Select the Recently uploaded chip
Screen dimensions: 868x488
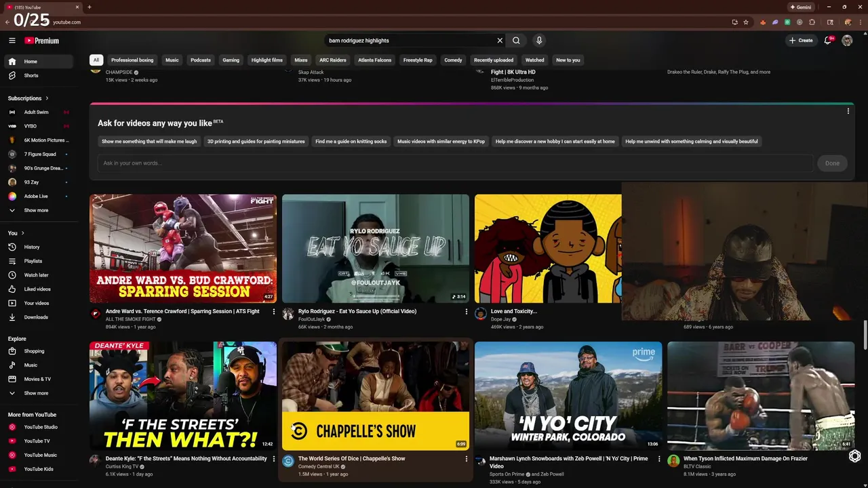pyautogui.click(x=494, y=60)
